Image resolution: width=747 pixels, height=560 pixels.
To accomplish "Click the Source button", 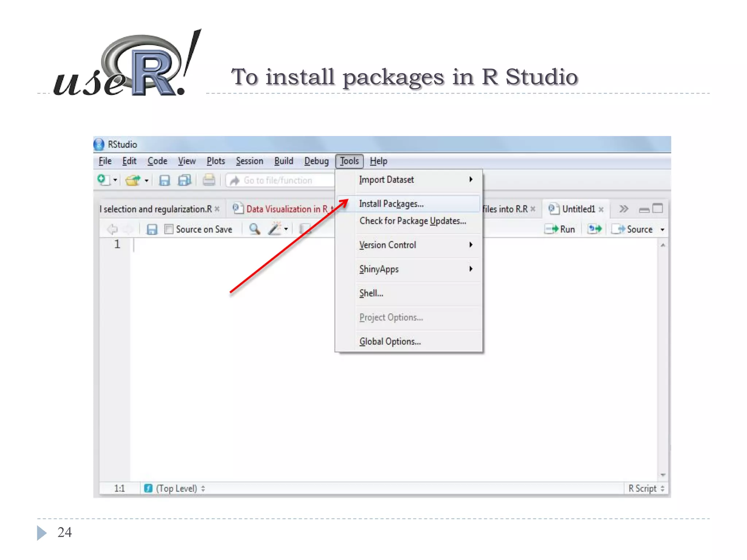I will [x=632, y=229].
